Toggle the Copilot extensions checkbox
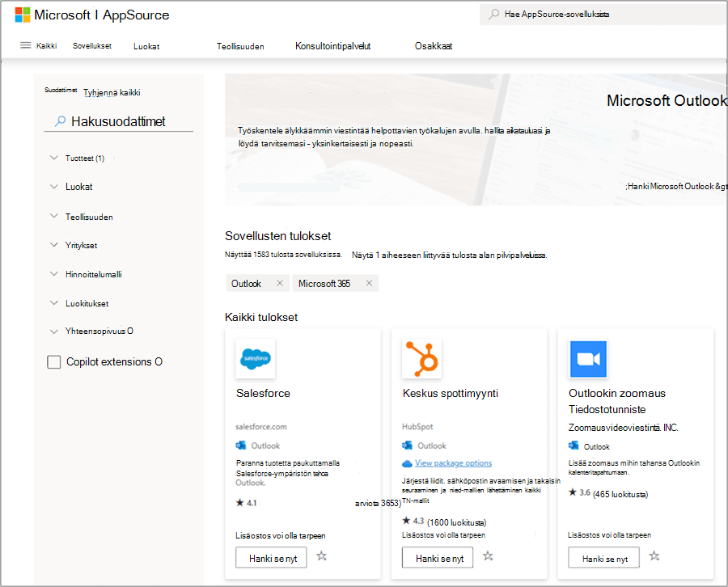This screenshot has width=728, height=587. pyautogui.click(x=54, y=362)
